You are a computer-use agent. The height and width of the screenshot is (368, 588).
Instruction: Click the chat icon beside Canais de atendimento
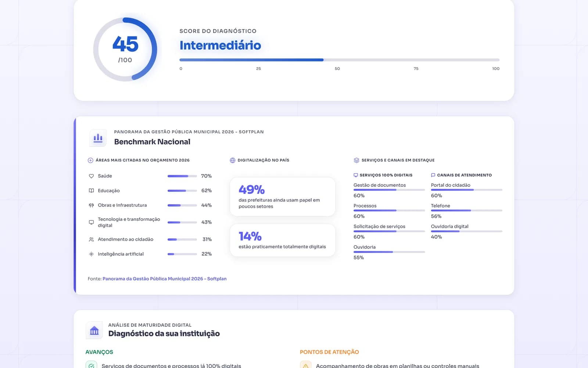tap(433, 175)
